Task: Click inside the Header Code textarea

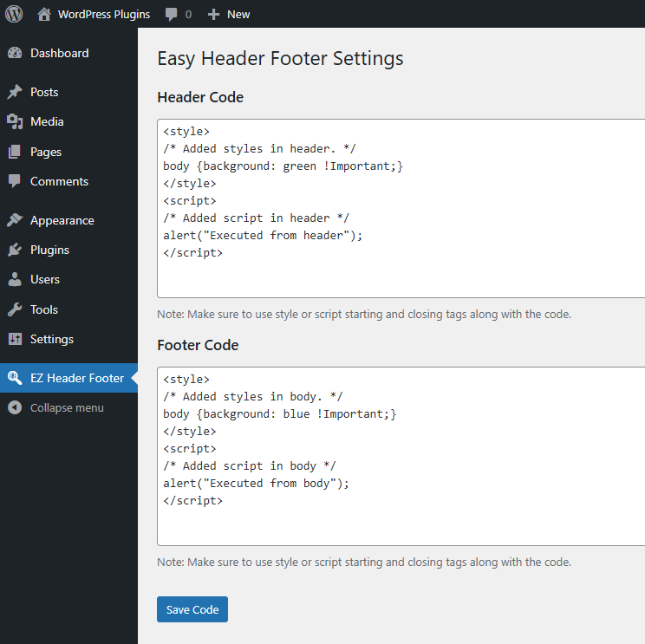Action: [x=401, y=208]
